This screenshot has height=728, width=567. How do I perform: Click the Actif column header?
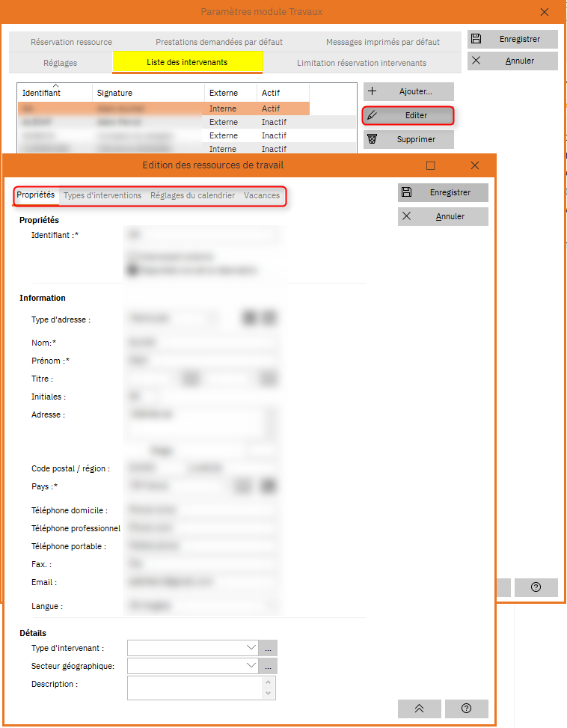[x=283, y=93]
